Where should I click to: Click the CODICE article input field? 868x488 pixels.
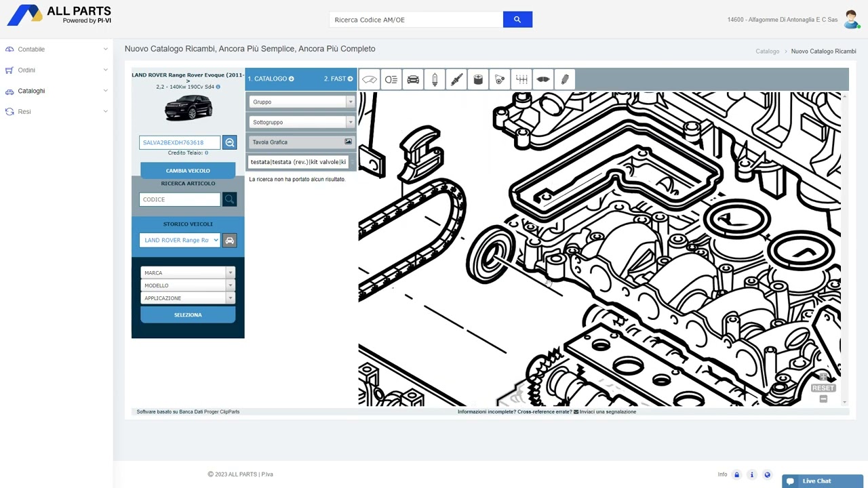[180, 199]
